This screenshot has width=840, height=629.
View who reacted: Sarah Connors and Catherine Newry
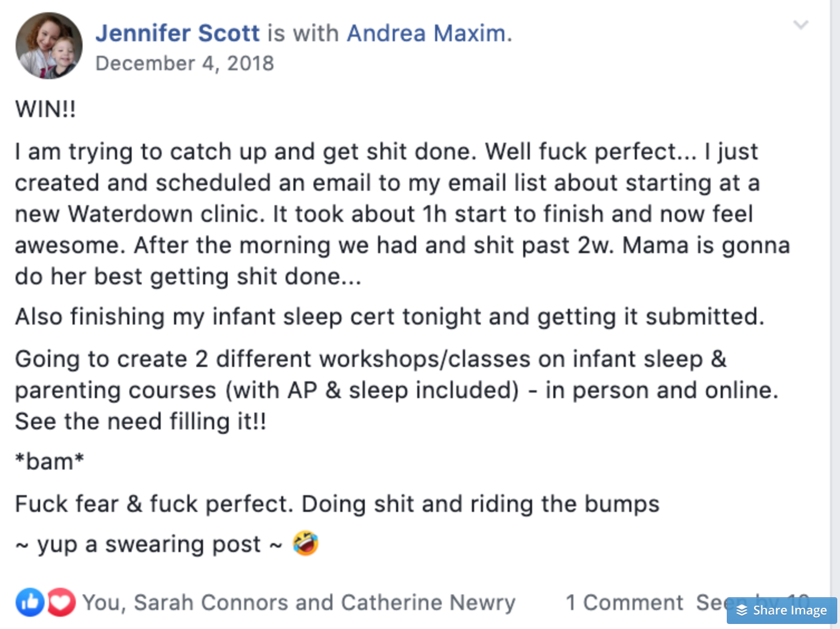299,603
